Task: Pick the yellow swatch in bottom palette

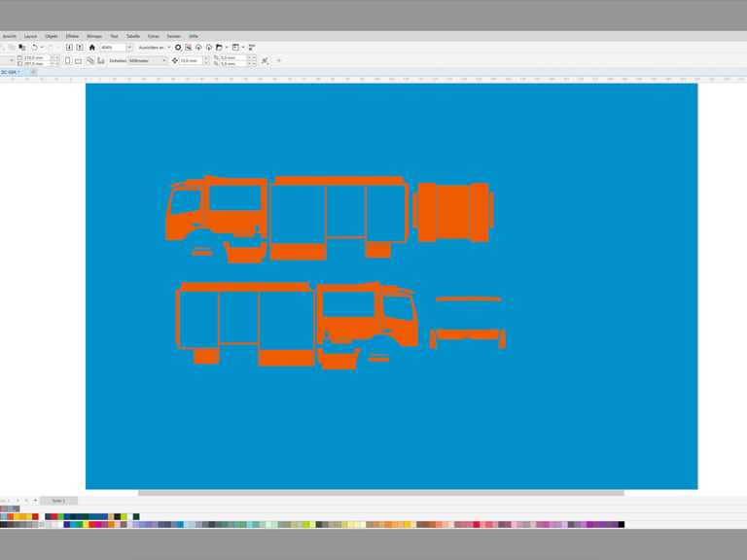Action: coord(86,525)
